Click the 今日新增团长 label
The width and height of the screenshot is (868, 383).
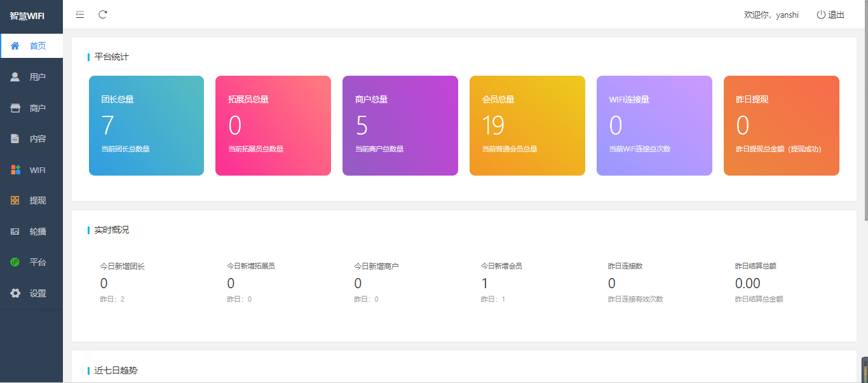pos(122,266)
